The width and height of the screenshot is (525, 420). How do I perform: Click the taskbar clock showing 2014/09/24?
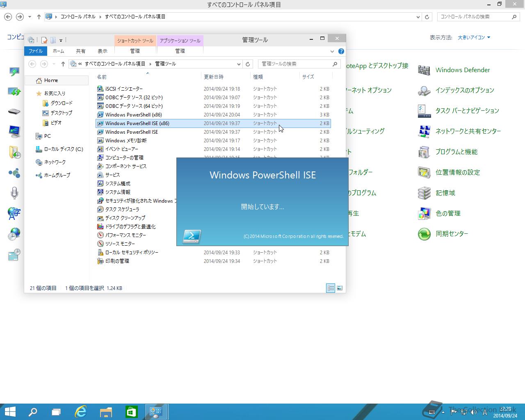[x=505, y=412]
